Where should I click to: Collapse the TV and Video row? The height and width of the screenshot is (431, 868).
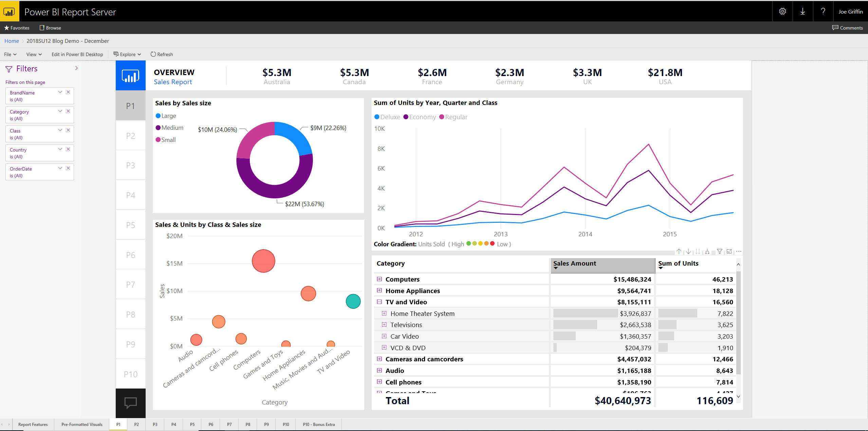tap(379, 302)
